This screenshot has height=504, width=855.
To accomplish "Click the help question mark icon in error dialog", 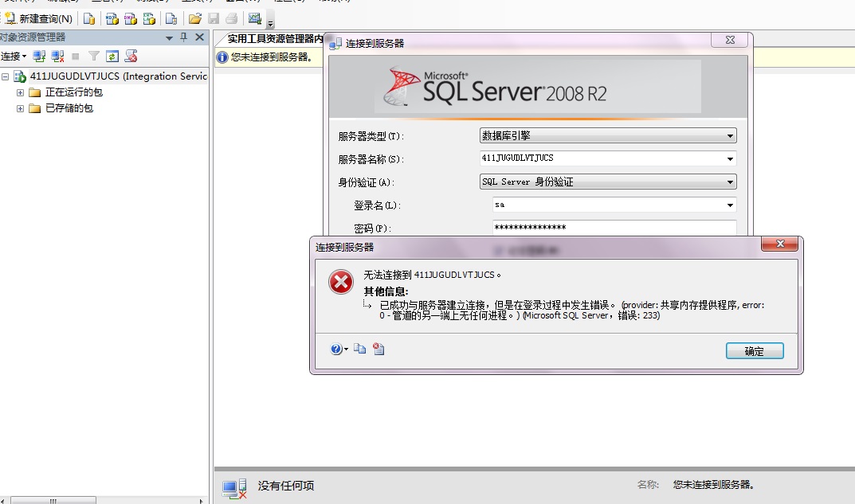I will point(336,349).
